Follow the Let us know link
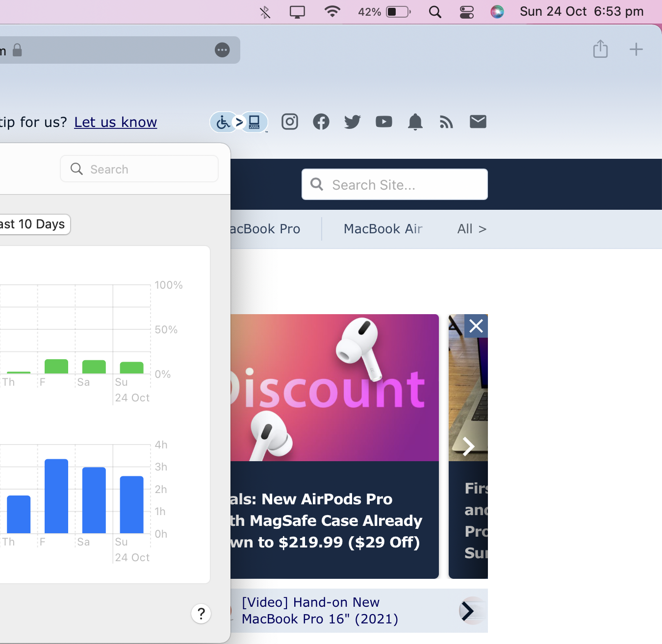662x644 pixels. (x=115, y=122)
